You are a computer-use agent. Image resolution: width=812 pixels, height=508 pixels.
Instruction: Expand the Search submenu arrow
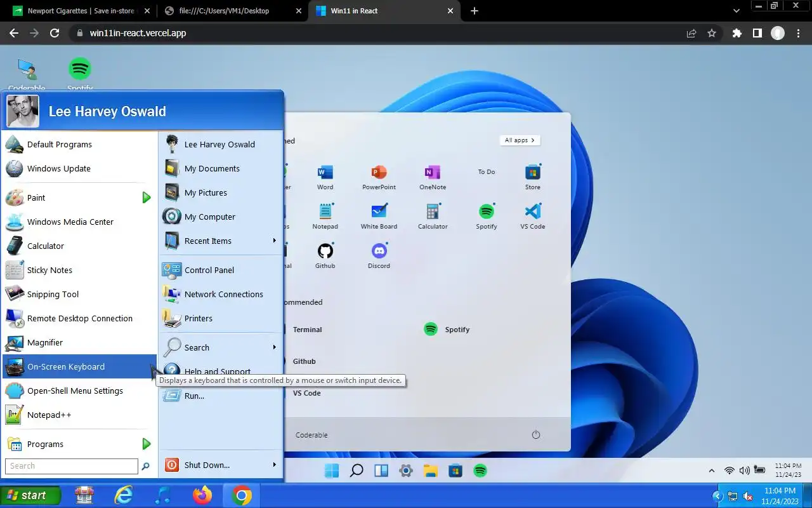[x=274, y=347]
